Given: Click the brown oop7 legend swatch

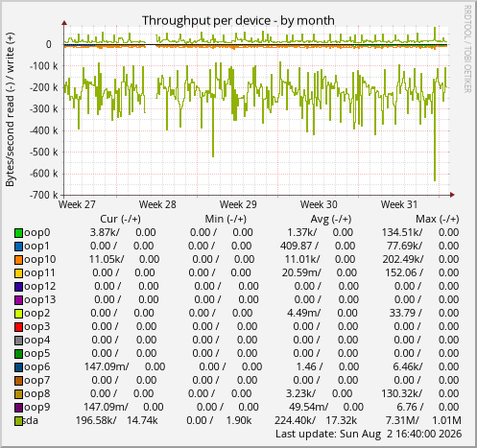Looking at the screenshot, I should (19, 381).
